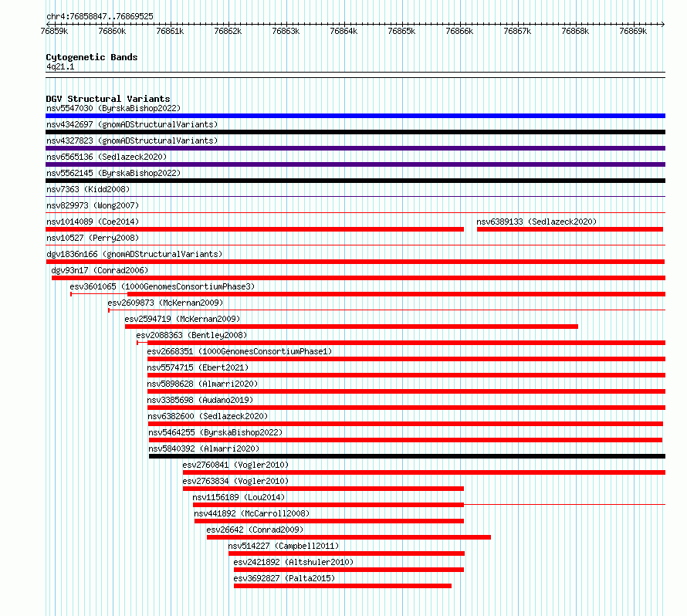
Task: Open the nsv514227 (Campbell2011) entry
Action: tap(283, 546)
